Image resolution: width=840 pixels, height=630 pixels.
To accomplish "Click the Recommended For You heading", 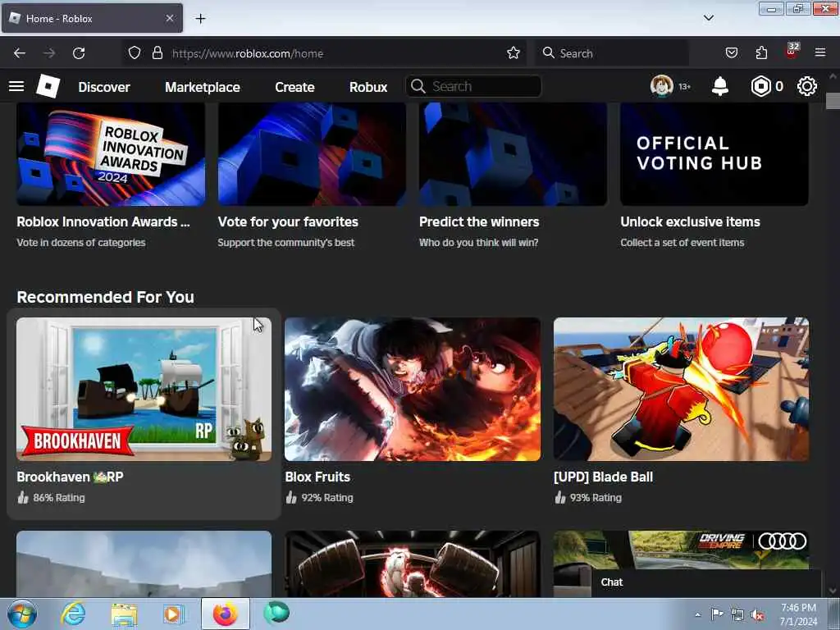I will coord(106,297).
